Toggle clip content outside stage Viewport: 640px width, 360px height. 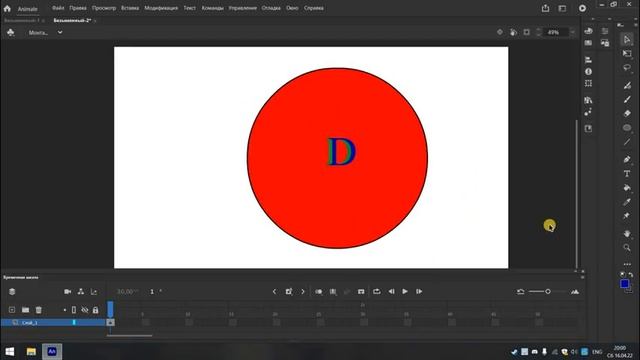(x=527, y=32)
